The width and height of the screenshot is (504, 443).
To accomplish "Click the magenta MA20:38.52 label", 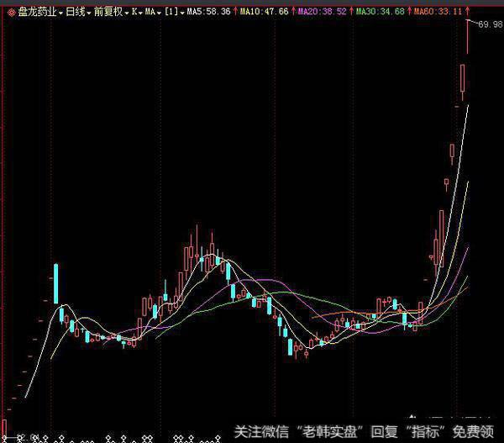I will coord(323,13).
